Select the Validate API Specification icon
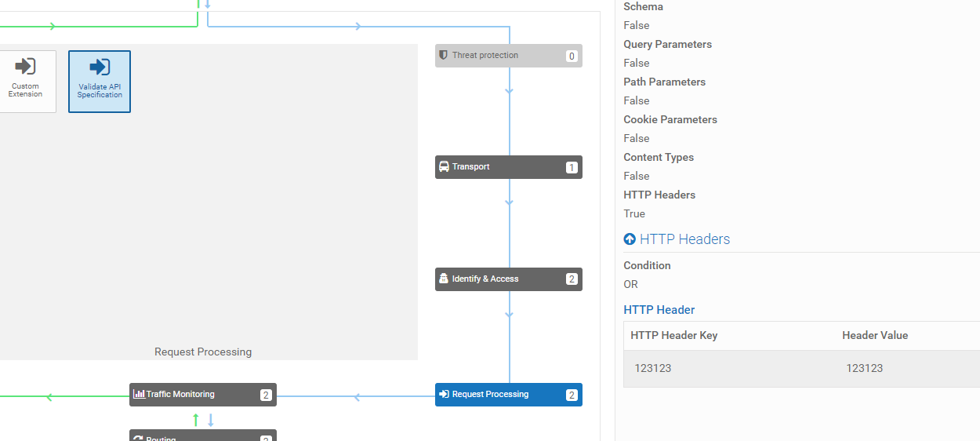The width and height of the screenshot is (980, 441). tap(100, 67)
